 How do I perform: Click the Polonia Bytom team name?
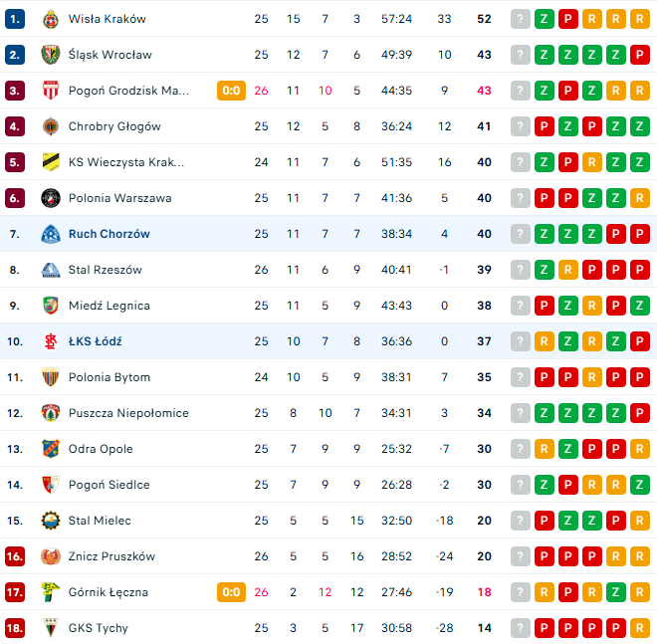(109, 377)
